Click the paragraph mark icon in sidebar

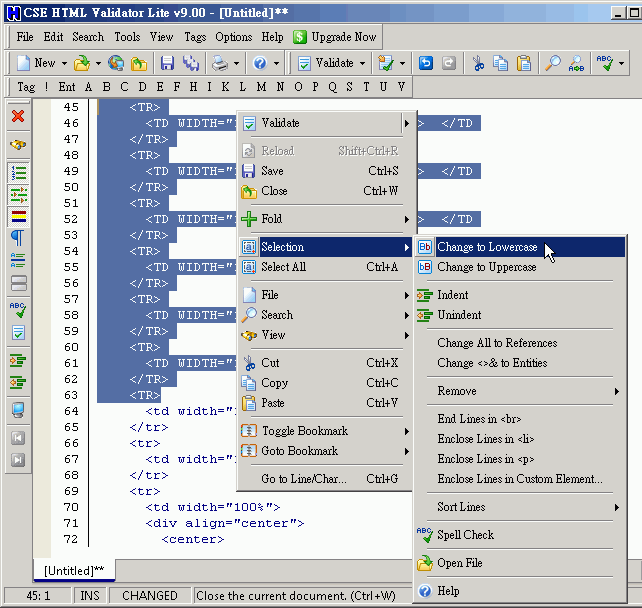coord(18,238)
